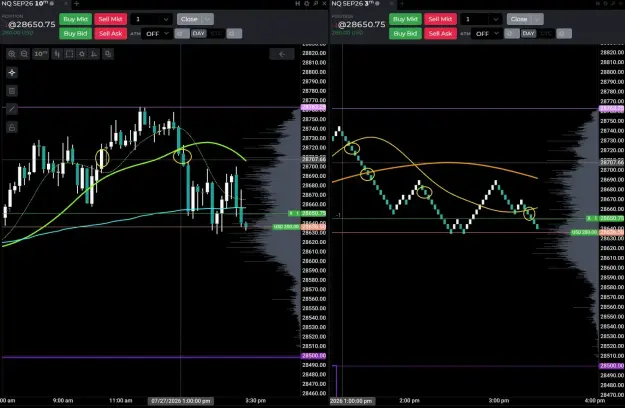
Task: Zoom in on the left 10m chart
Action: click(12, 54)
